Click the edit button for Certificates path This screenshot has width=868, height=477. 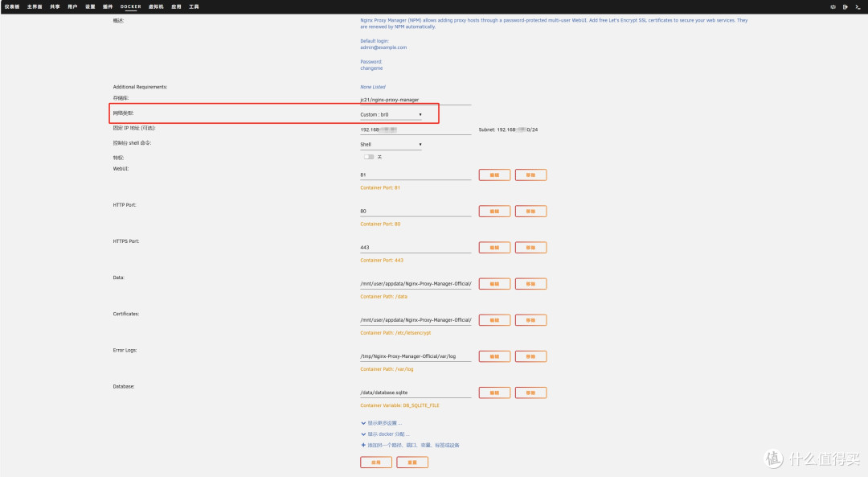tap(494, 320)
